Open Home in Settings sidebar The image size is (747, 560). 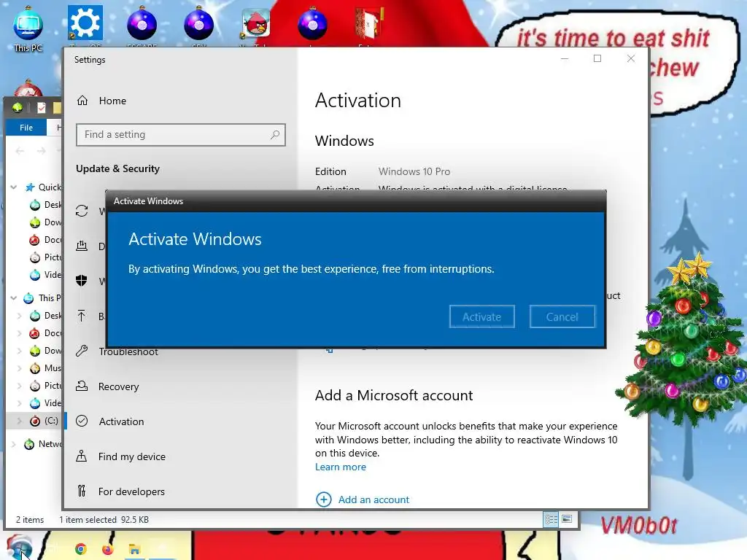click(x=112, y=101)
